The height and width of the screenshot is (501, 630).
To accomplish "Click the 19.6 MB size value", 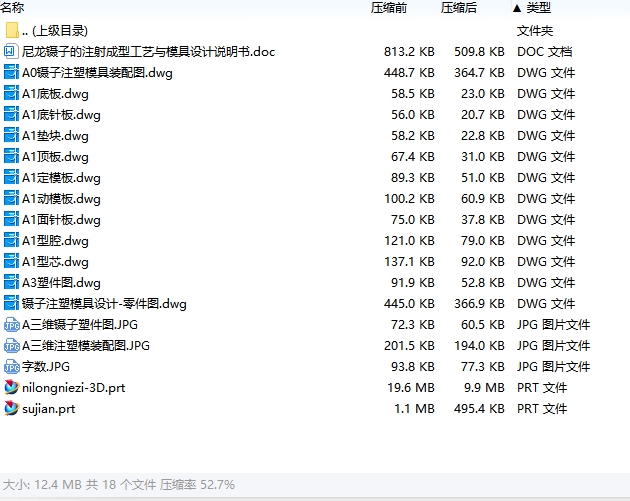I will 411,388.
